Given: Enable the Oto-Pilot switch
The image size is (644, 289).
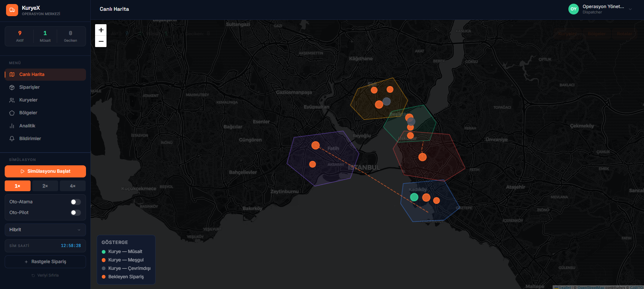Looking at the screenshot, I should click(x=76, y=213).
